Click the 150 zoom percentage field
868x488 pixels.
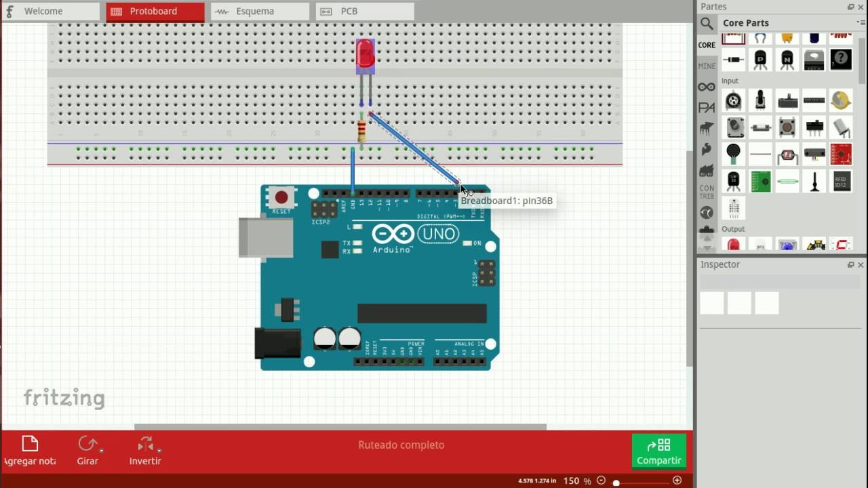[x=572, y=481]
